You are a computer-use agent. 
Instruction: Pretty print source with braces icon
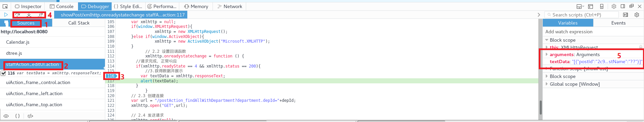pyautogui.click(x=17, y=116)
